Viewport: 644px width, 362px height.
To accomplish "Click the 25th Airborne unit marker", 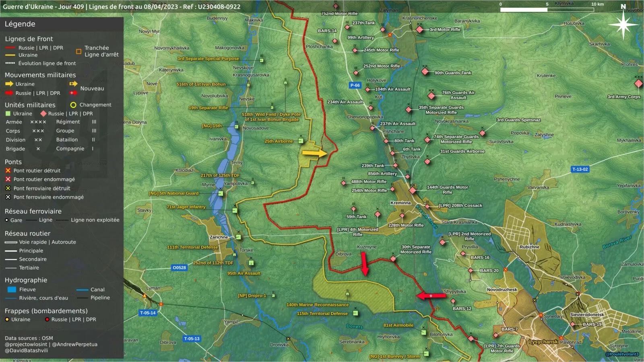I will point(301,141).
